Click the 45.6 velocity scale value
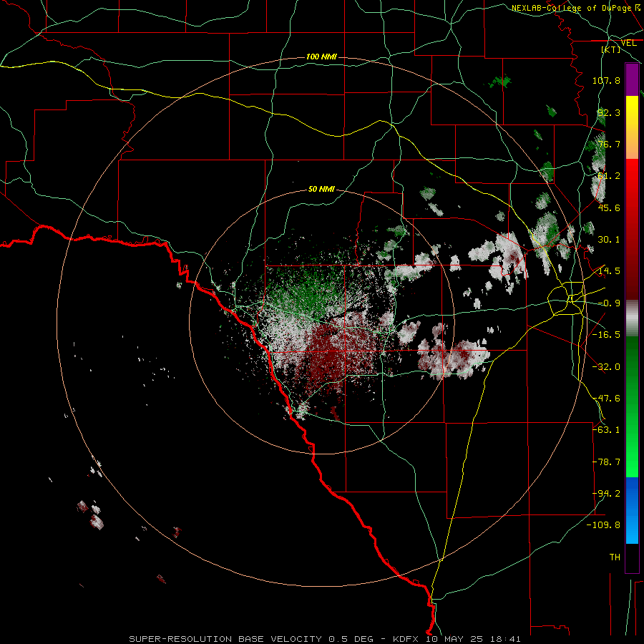This screenshot has width=644, height=644. 609,208
